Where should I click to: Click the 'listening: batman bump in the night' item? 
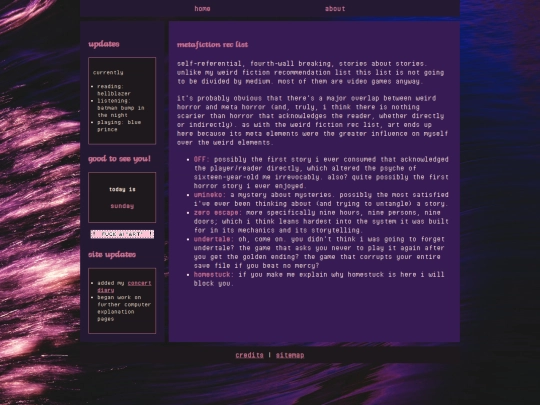pos(121,108)
